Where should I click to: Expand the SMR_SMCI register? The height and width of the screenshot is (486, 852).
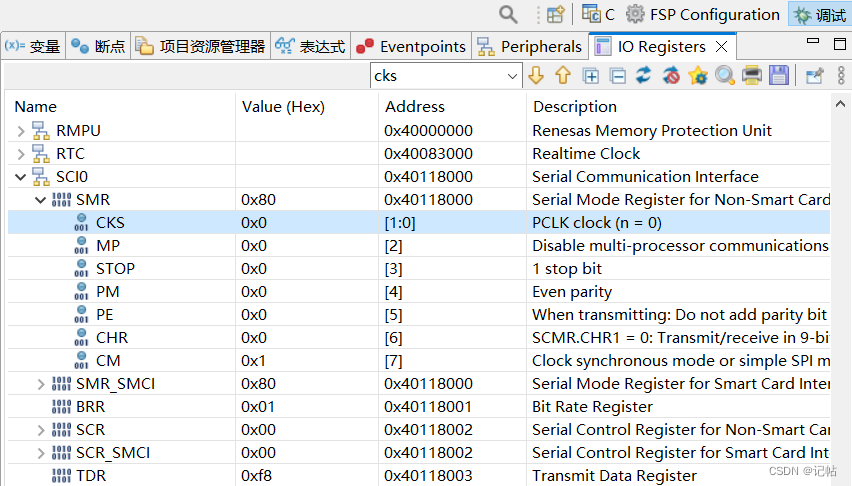41,384
